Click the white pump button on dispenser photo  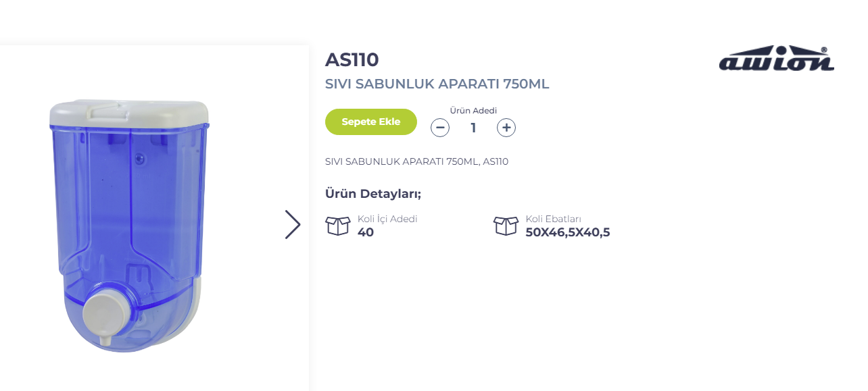point(106,315)
